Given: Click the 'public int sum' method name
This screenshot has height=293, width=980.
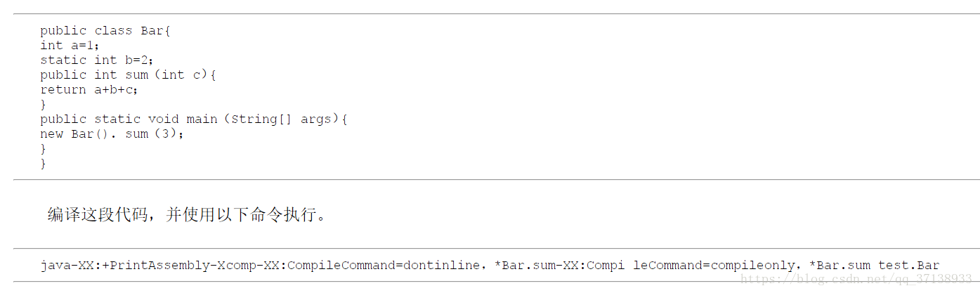Looking at the screenshot, I should tap(136, 75).
